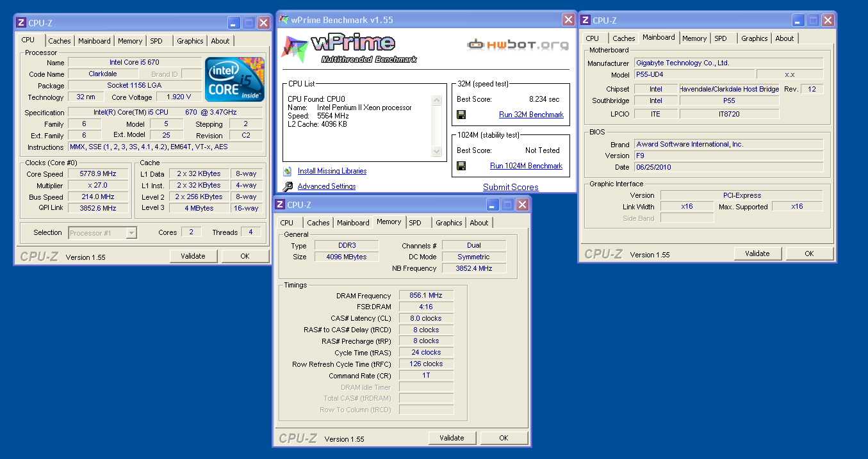Screen dimensions: 868x459
Task: Click the Level 3 cache value 4 MBytes
Action: point(199,209)
